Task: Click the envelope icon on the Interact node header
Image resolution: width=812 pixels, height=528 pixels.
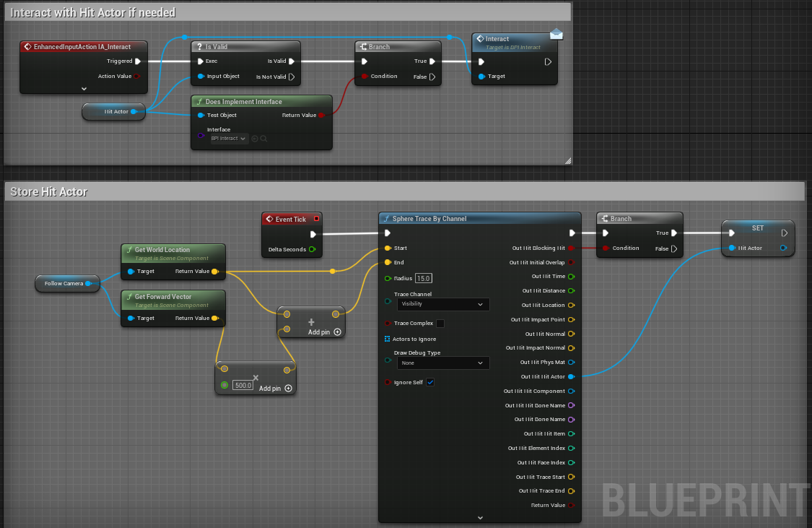Action: pyautogui.click(x=555, y=33)
